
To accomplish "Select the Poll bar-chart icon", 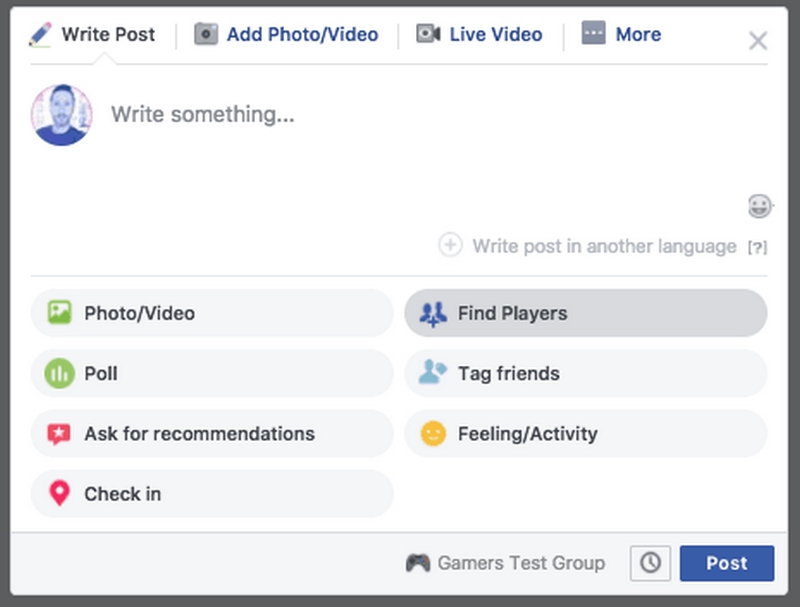I will [x=59, y=373].
